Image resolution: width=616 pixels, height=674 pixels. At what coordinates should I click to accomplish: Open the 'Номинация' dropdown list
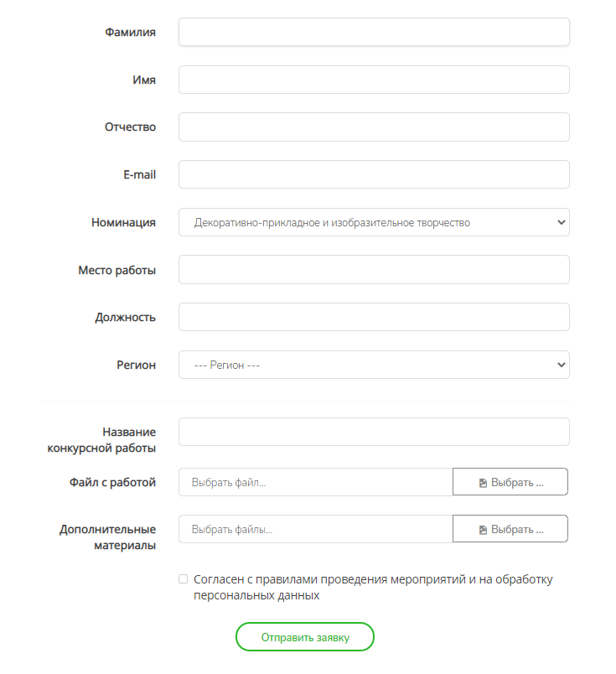coord(374,222)
